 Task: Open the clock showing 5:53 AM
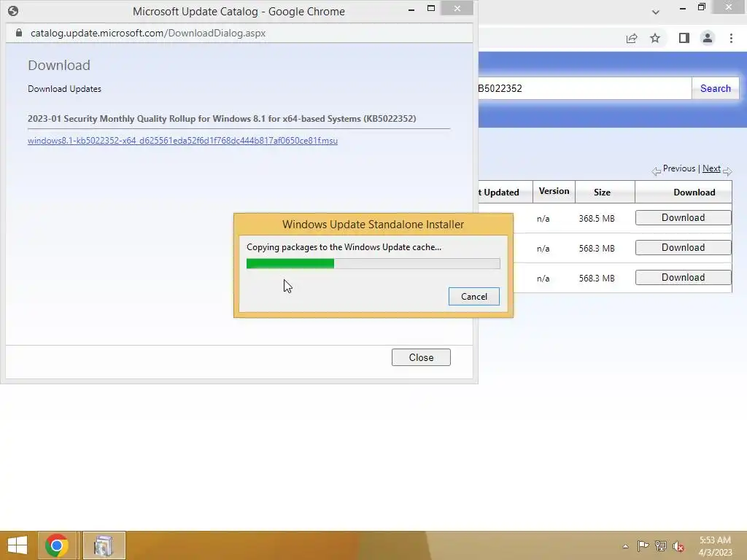coord(715,546)
